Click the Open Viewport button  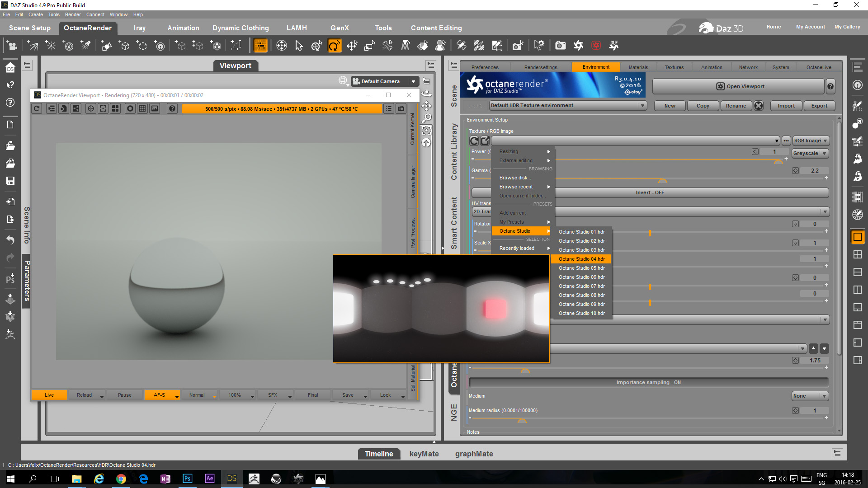tap(739, 86)
